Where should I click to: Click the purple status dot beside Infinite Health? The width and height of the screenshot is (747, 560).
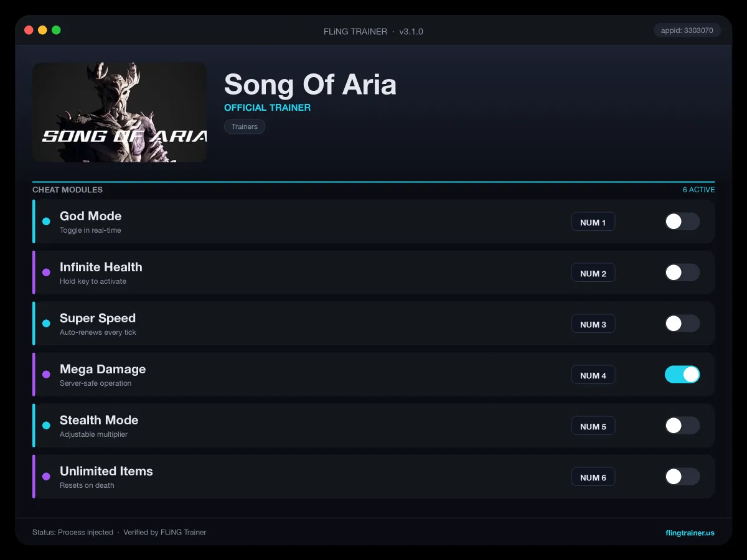click(46, 273)
